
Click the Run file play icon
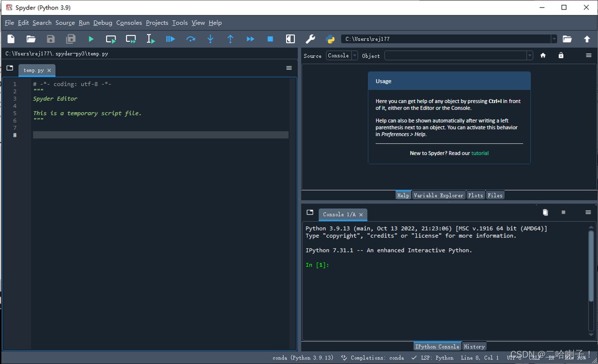(x=91, y=39)
